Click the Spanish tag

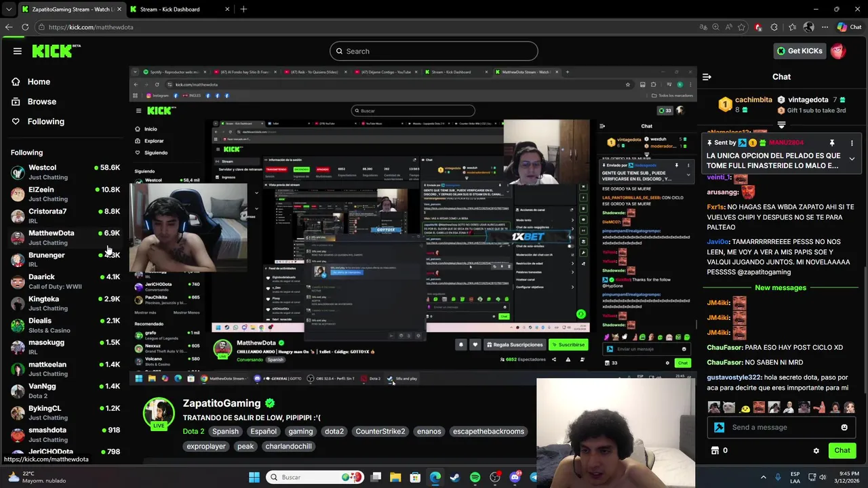pyautogui.click(x=225, y=431)
